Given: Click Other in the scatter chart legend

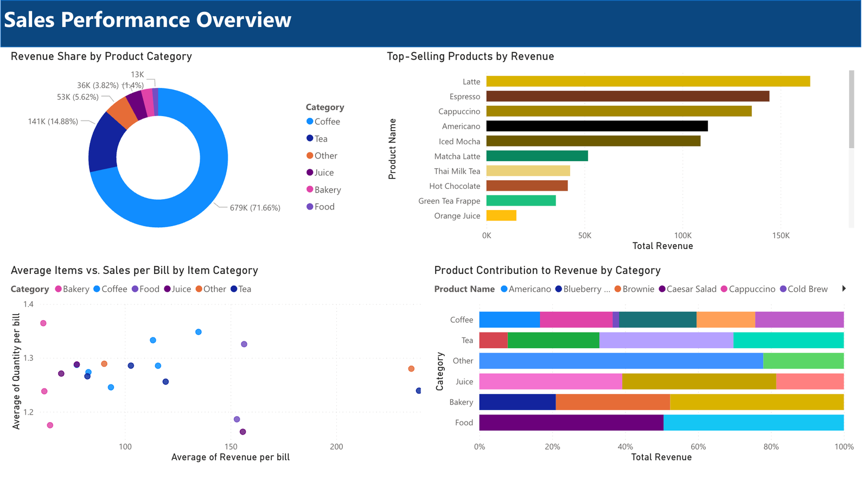Looking at the screenshot, I should coord(211,289).
